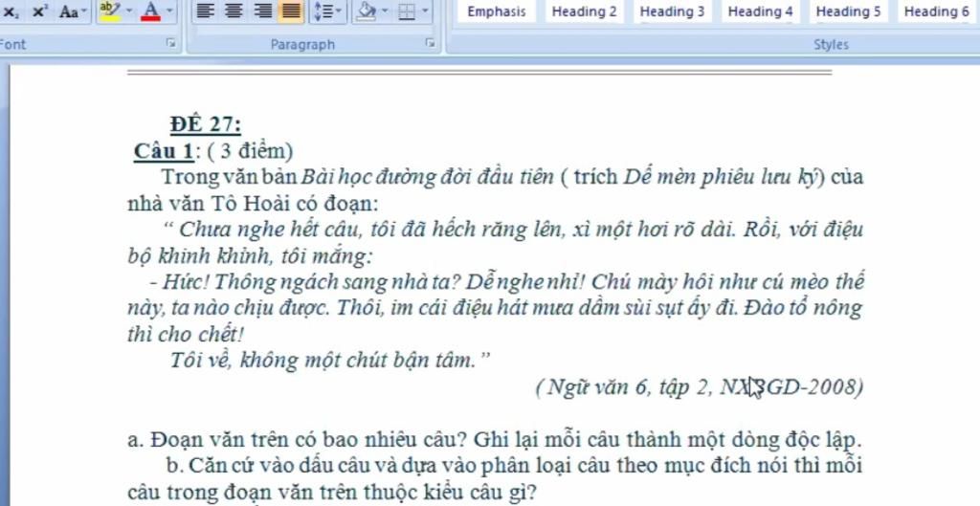
Task: Apply paragraph shading fill
Action: [x=367, y=11]
